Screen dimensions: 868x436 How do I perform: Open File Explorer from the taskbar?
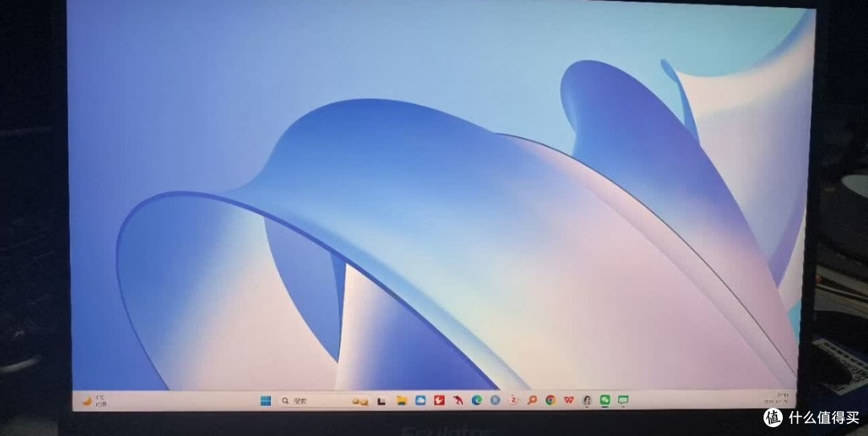pos(402,401)
